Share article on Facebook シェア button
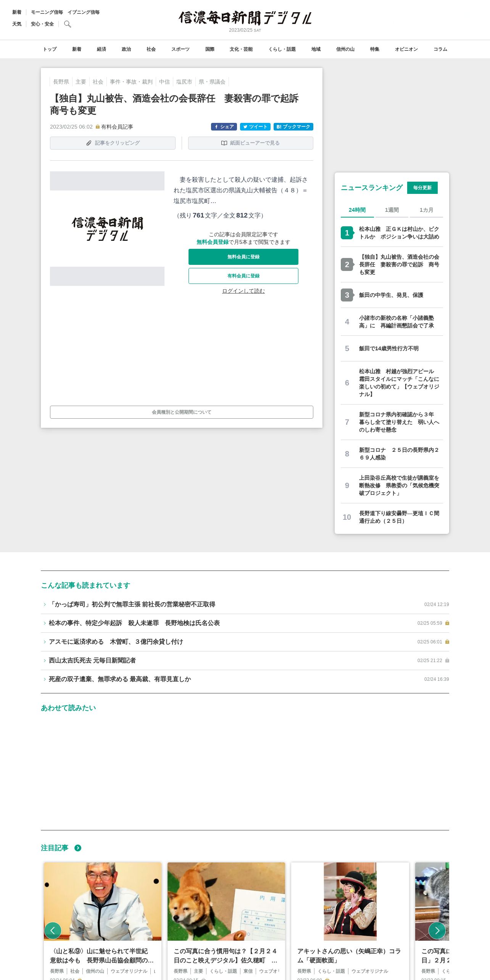The height and width of the screenshot is (980, 490). [224, 127]
